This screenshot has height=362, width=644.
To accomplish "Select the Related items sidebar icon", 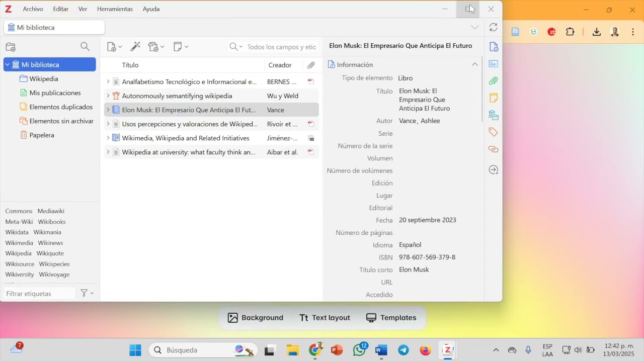I will pos(494,149).
